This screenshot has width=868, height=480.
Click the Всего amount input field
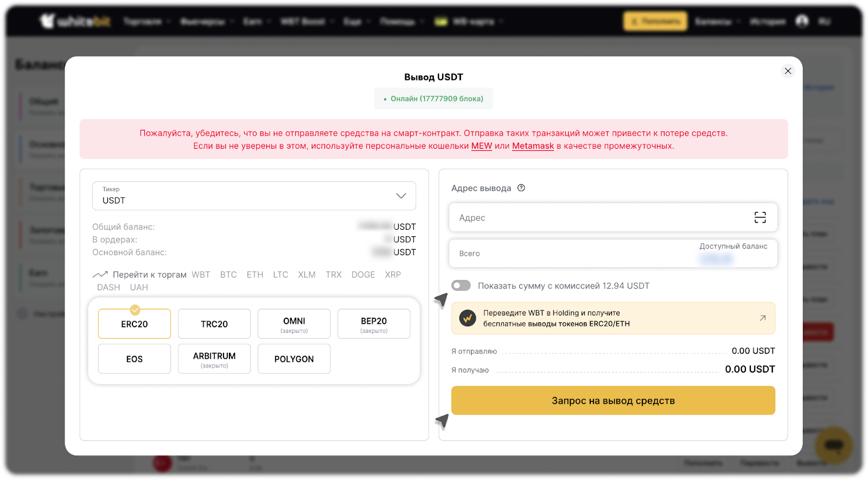click(613, 254)
